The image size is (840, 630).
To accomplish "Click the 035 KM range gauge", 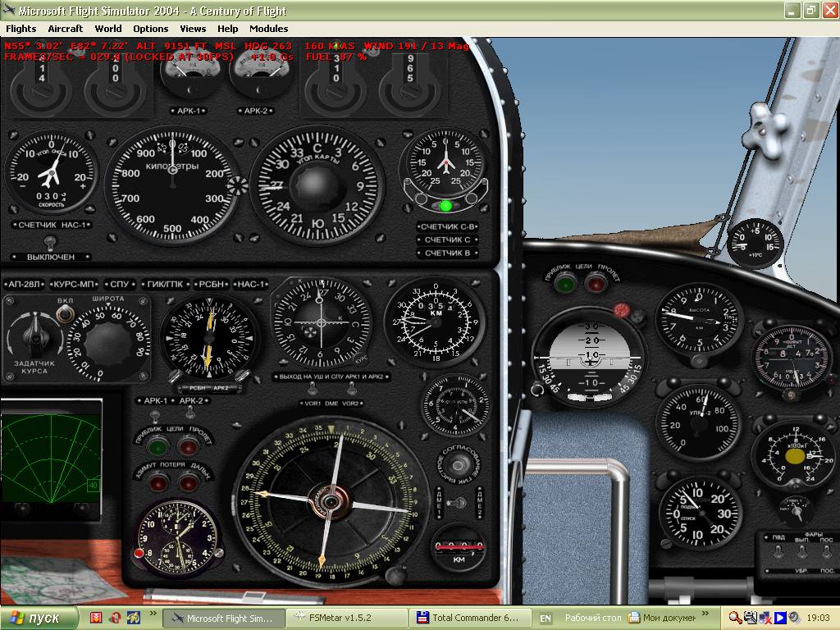I will (435, 322).
